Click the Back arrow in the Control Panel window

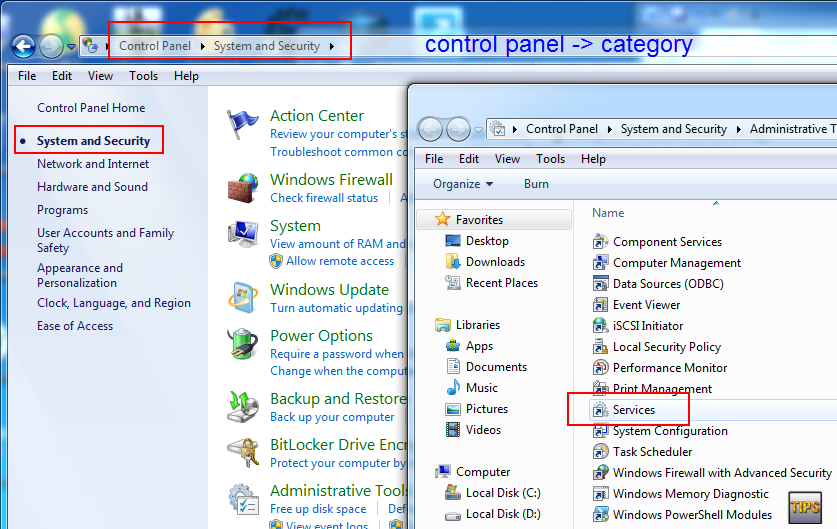click(x=23, y=46)
